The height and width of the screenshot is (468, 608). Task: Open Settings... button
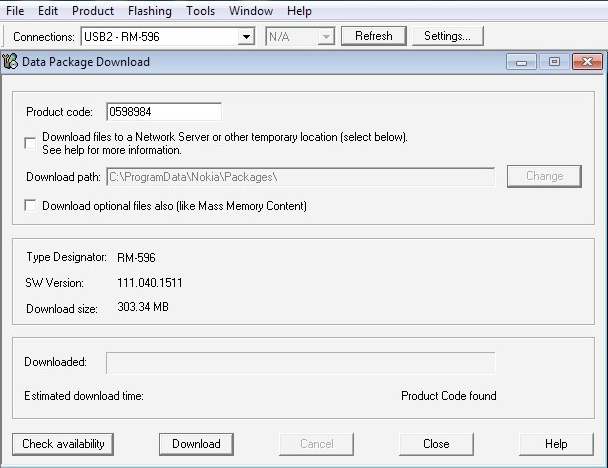[x=447, y=36]
